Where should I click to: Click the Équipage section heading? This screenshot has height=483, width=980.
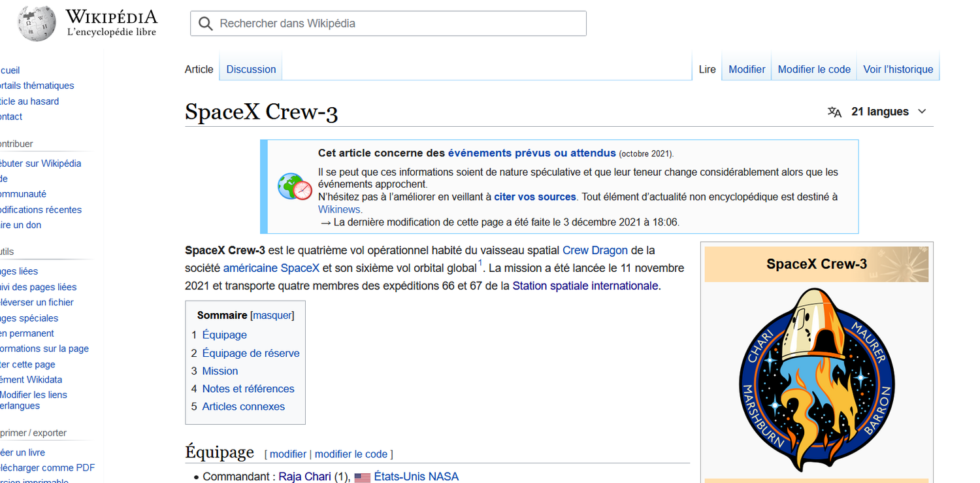[220, 452]
